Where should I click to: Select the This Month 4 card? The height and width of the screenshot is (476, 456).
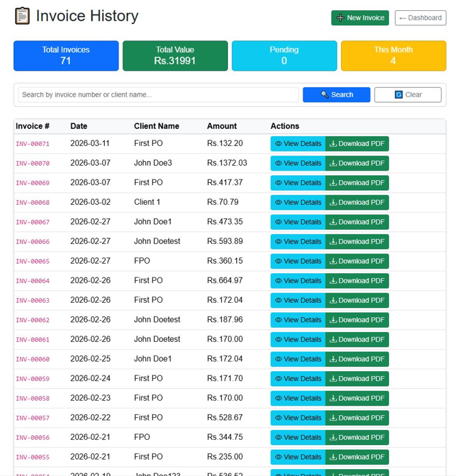394,56
